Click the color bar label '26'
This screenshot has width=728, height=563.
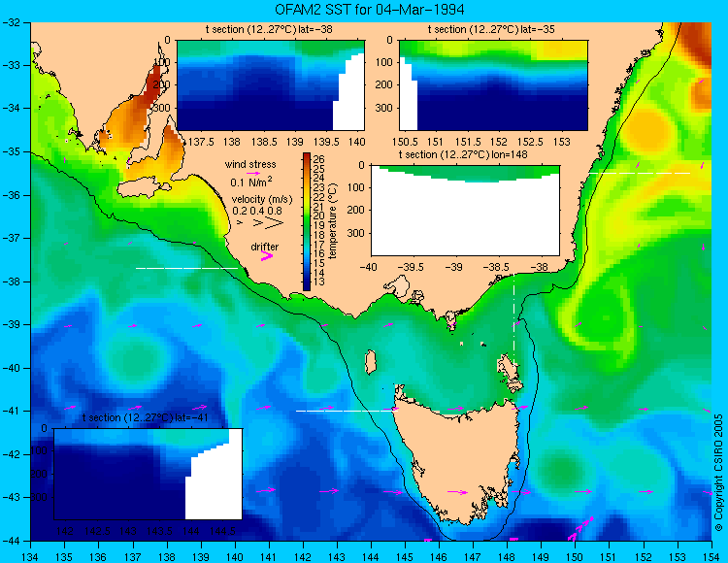pyautogui.click(x=318, y=159)
